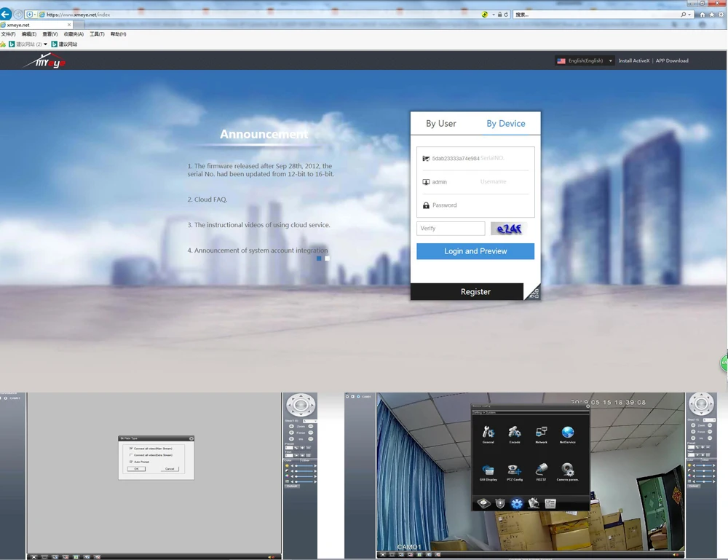728x560 pixels.
Task: Open the Step dropdown in right PTZ panel
Action: [709, 419]
